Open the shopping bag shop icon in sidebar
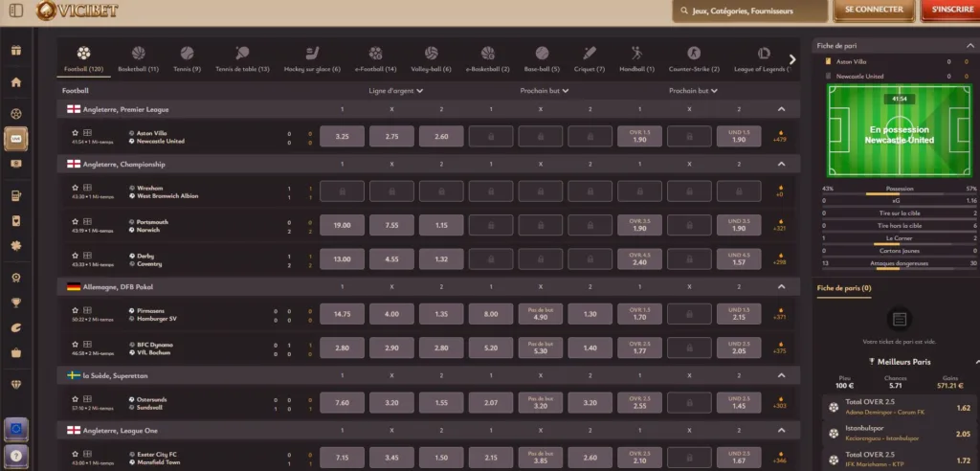 click(x=16, y=353)
